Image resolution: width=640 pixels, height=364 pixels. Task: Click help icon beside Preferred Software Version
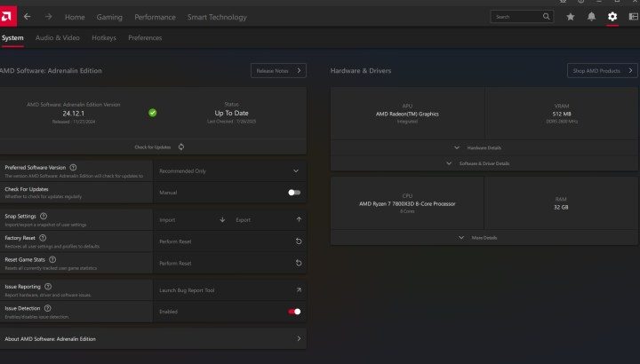(x=73, y=167)
